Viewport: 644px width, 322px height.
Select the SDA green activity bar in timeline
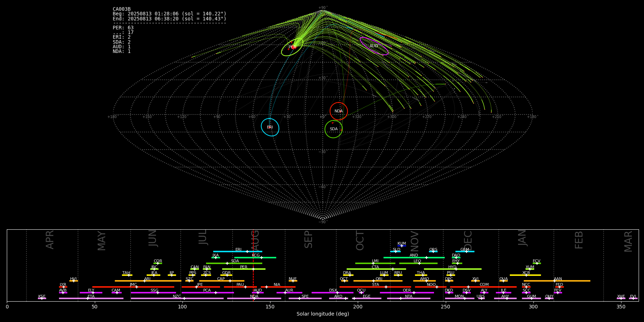tap(234, 263)
